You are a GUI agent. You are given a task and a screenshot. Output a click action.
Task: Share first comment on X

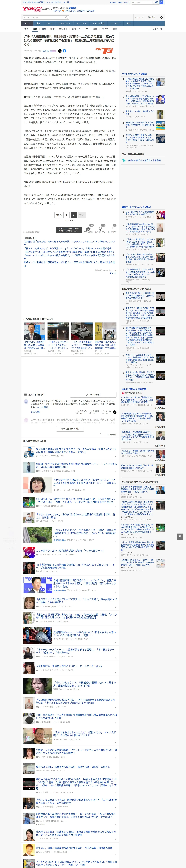click(x=115, y=412)
